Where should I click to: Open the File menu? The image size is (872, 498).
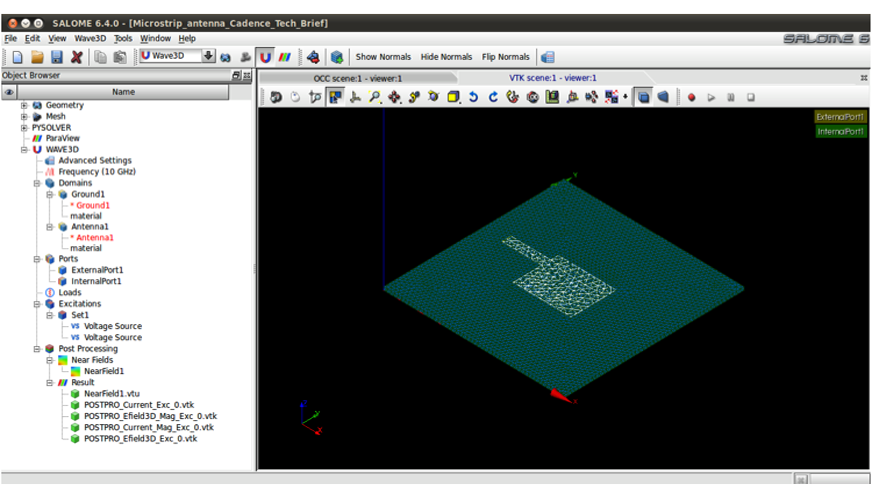pyautogui.click(x=11, y=38)
